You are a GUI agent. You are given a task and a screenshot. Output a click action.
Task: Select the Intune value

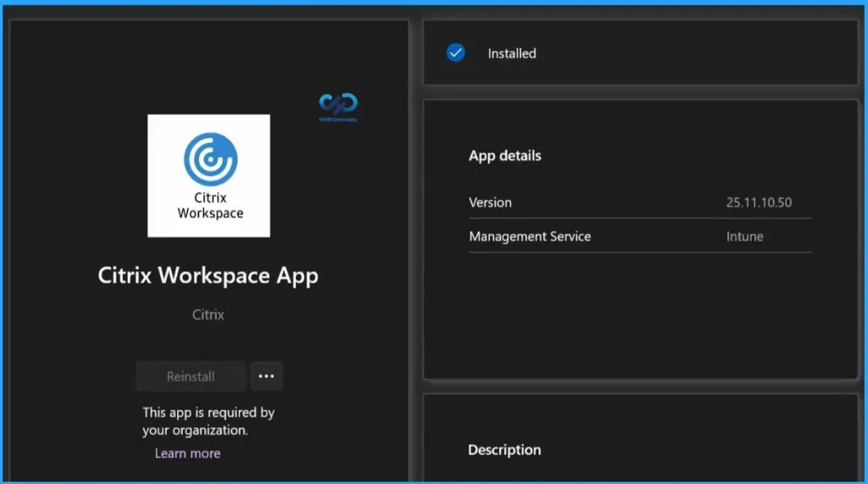744,236
